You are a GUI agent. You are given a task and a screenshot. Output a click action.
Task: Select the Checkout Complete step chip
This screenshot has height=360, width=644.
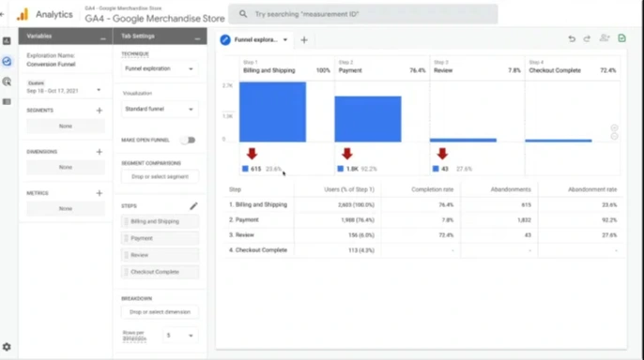[160, 272]
